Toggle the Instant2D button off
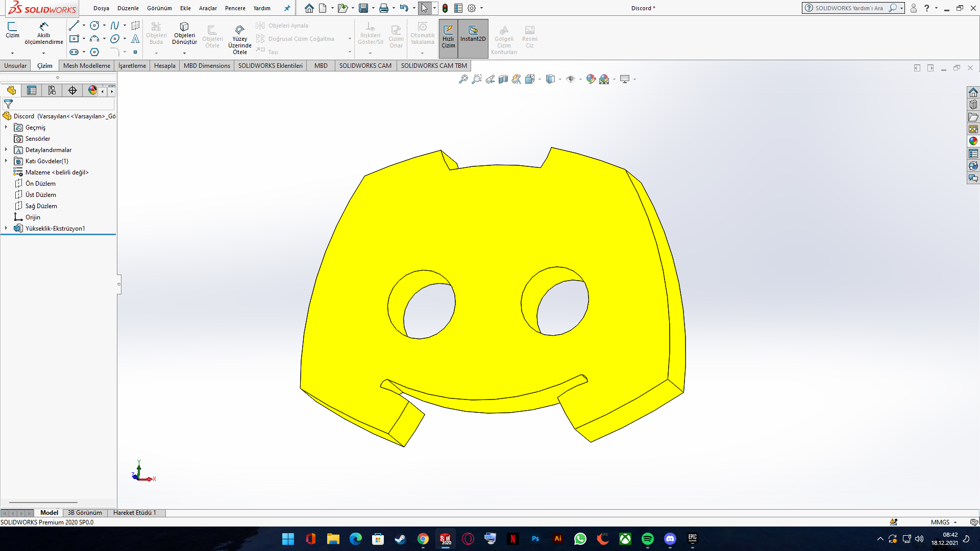This screenshot has width=980, height=551. (x=473, y=34)
